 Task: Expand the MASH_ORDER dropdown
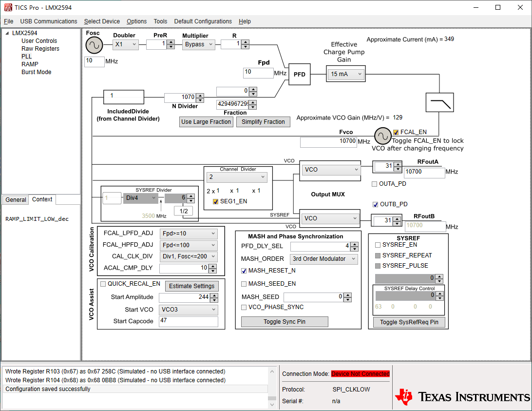323,259
